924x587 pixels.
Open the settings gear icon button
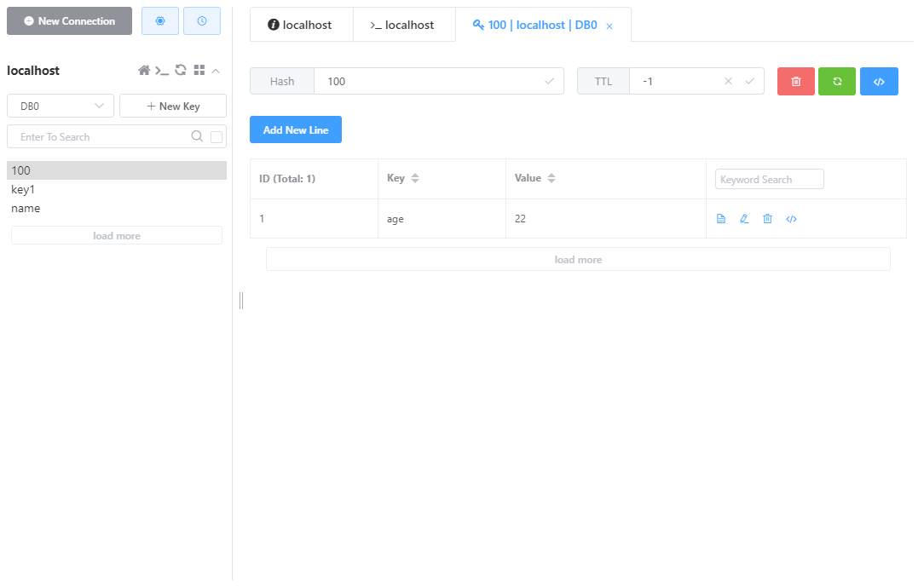click(159, 21)
